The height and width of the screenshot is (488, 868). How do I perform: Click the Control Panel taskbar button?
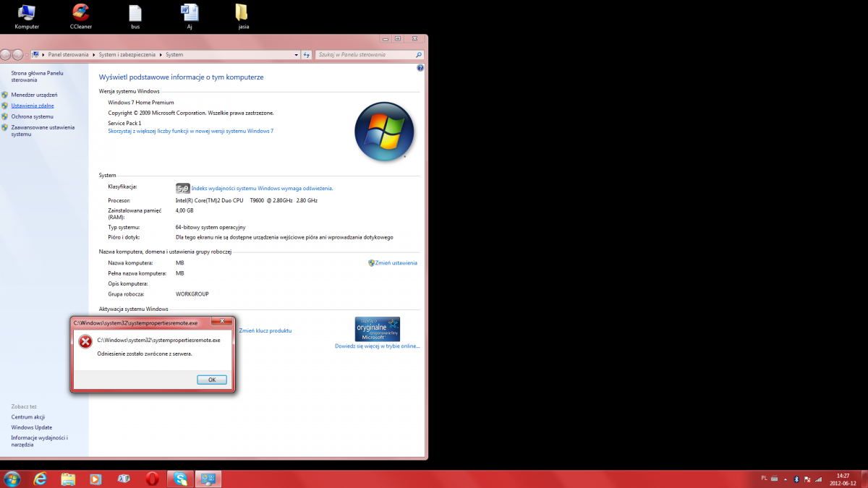point(208,479)
